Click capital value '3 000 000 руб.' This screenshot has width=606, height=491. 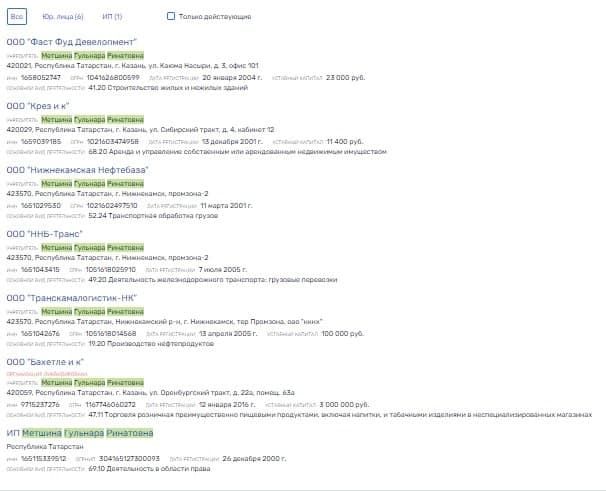[344, 405]
